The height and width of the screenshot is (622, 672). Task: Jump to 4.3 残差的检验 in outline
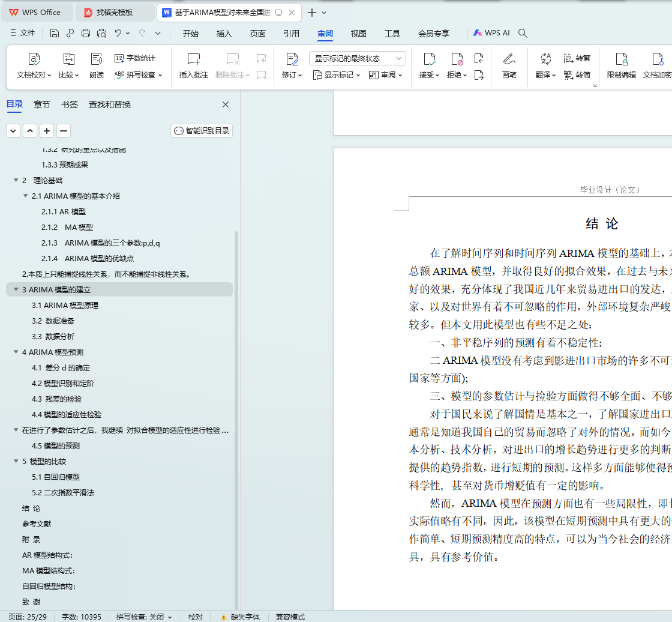(56, 399)
